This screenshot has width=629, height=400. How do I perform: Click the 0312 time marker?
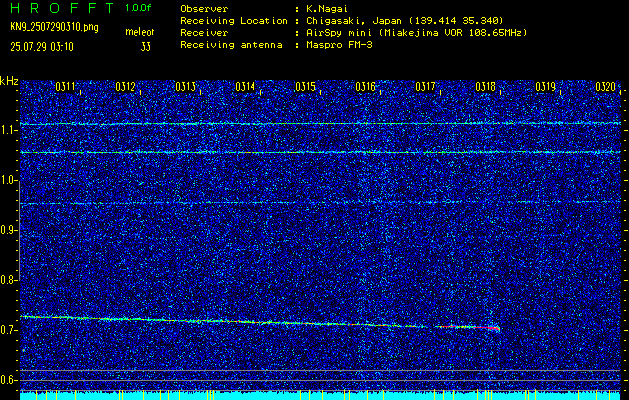tap(125, 87)
